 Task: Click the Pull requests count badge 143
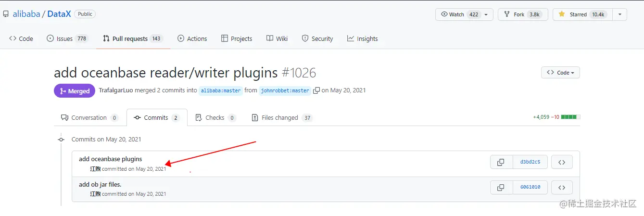click(x=156, y=38)
